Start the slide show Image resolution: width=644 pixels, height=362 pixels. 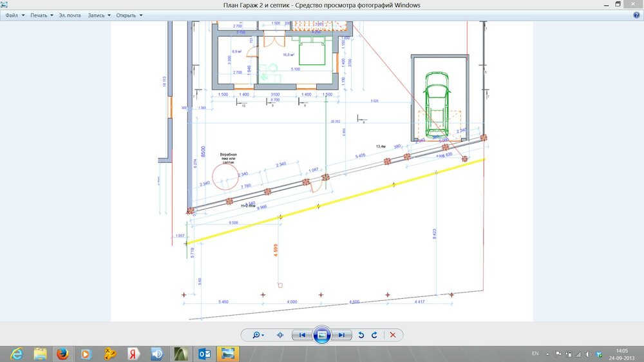pos(322,335)
